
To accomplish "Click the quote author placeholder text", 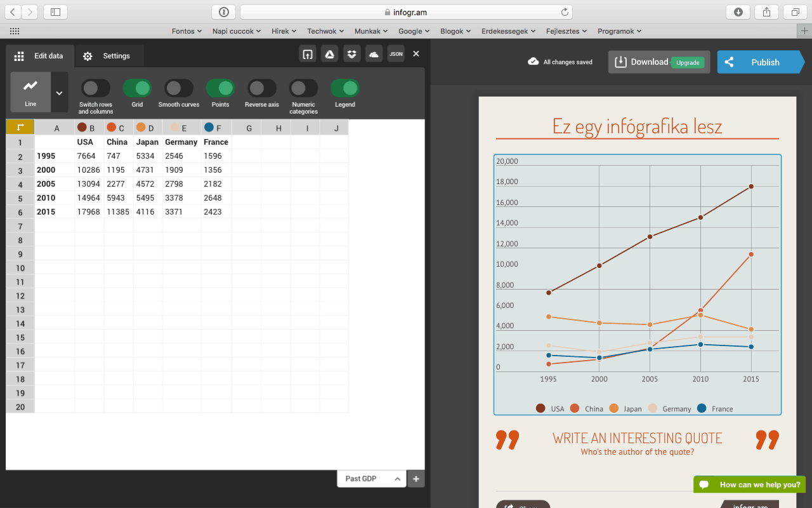I will click(x=638, y=452).
